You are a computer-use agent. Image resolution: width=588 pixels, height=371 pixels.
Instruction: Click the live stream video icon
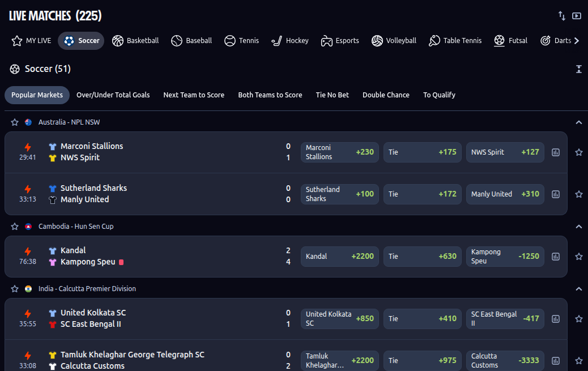(x=576, y=16)
